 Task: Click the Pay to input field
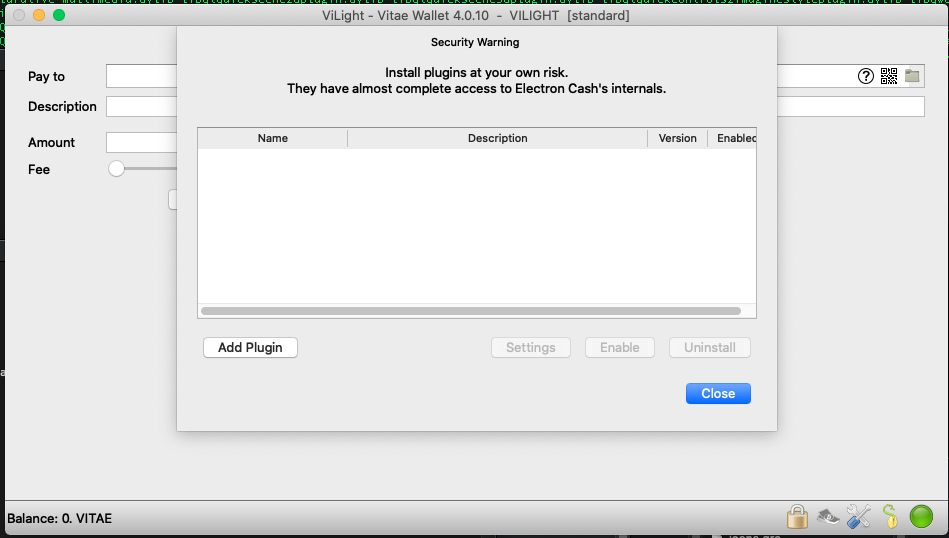(515, 76)
